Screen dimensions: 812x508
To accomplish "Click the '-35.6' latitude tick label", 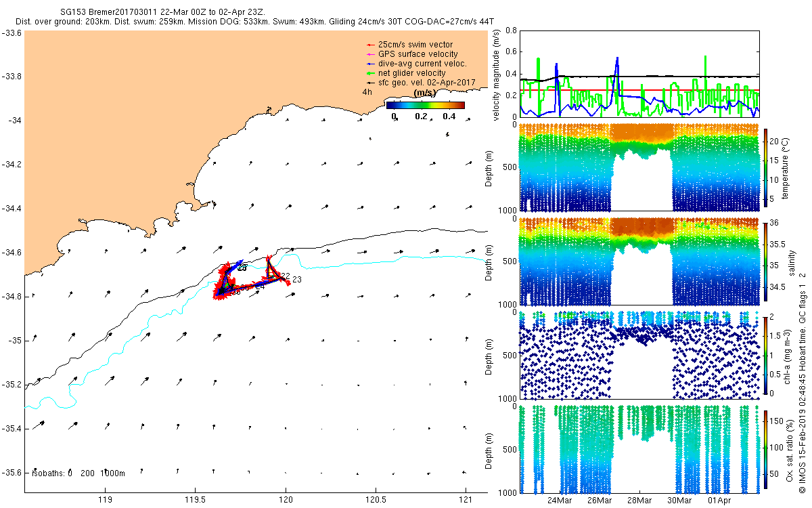I will click(x=11, y=472).
